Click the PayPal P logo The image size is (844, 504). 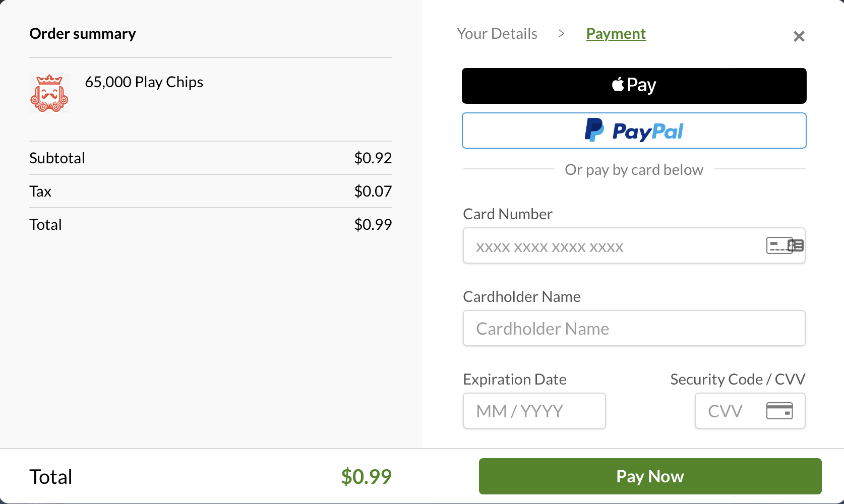click(594, 130)
